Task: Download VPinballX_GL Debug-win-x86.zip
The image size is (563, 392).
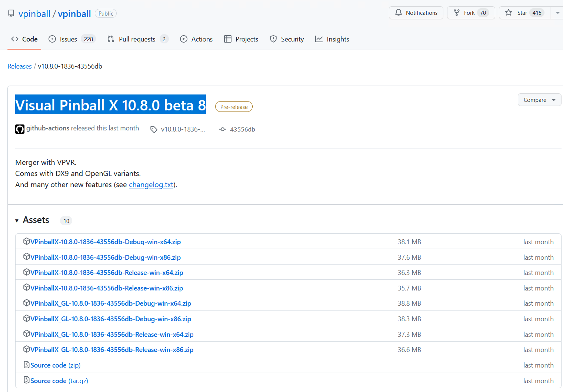Action: 111,319
